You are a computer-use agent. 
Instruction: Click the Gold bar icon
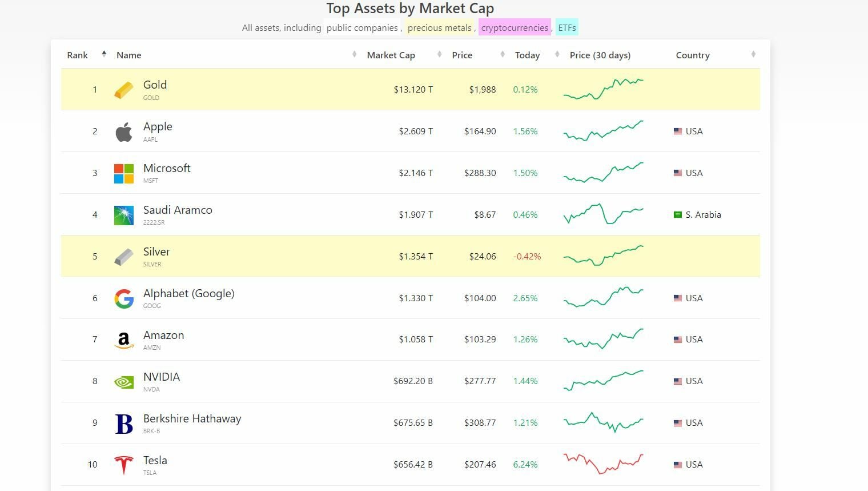pos(124,90)
